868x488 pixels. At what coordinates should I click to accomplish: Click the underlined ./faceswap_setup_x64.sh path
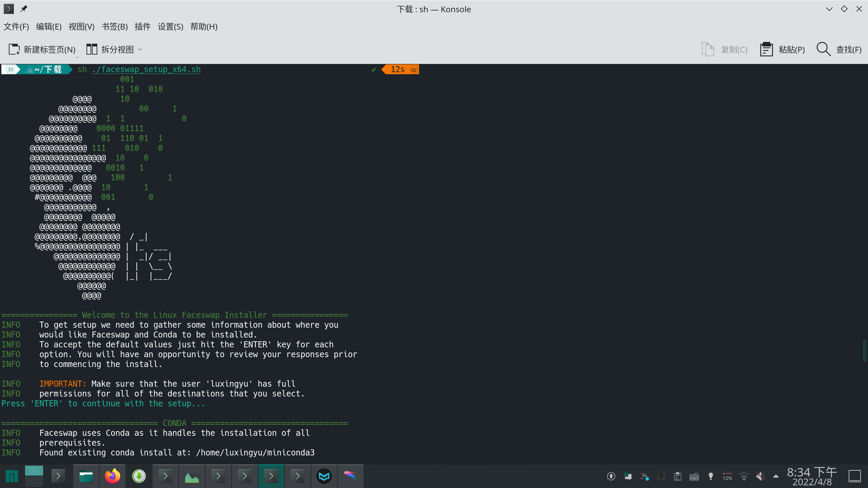(x=146, y=69)
